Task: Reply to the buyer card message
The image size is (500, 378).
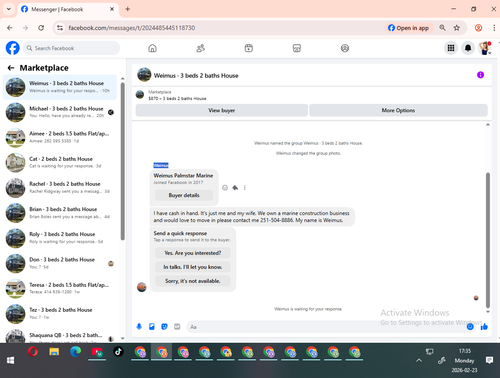Action: click(235, 188)
